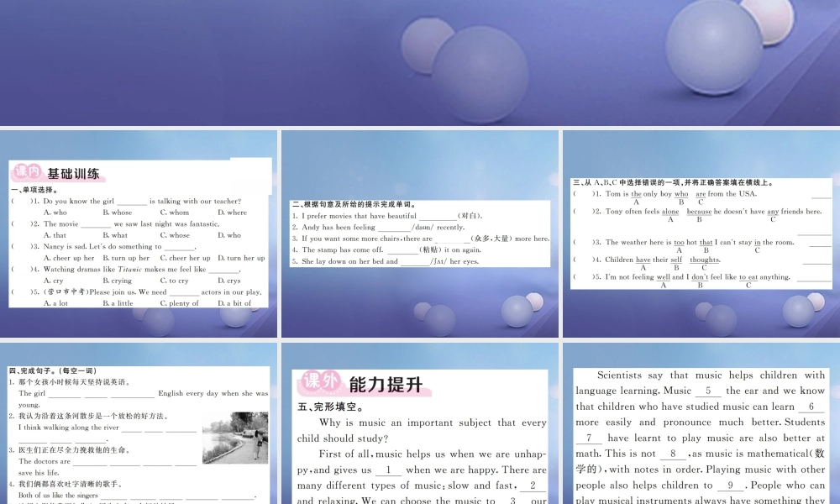Click the 基础训练 heading
The image size is (840, 504).
73,174
